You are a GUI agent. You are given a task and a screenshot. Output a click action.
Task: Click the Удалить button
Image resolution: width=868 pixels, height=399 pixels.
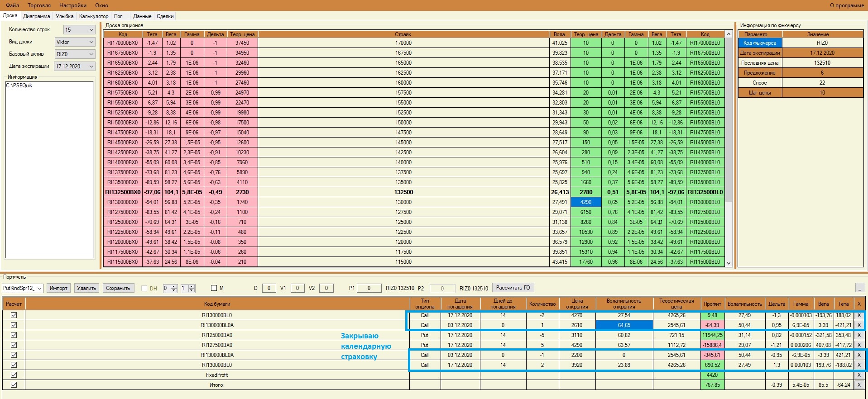tap(86, 288)
